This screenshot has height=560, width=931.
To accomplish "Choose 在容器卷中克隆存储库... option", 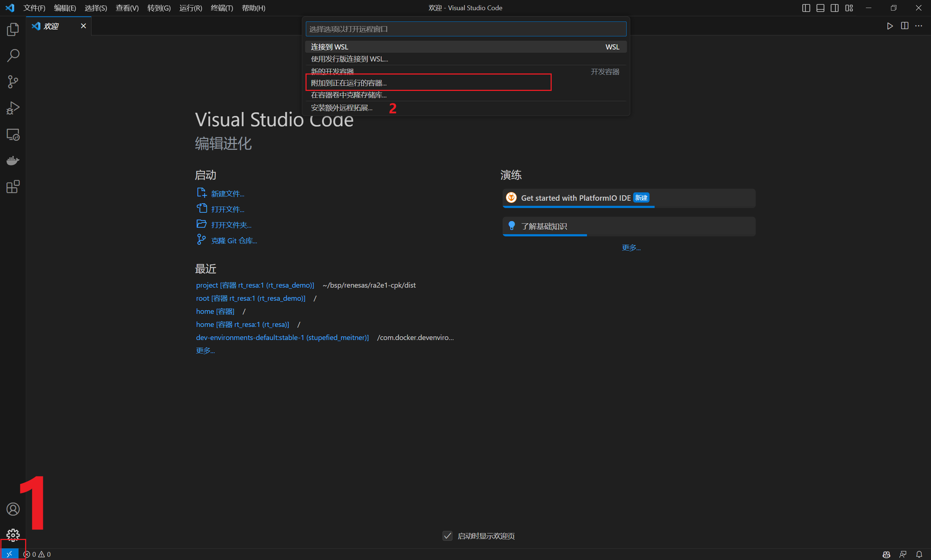I will (x=466, y=95).
